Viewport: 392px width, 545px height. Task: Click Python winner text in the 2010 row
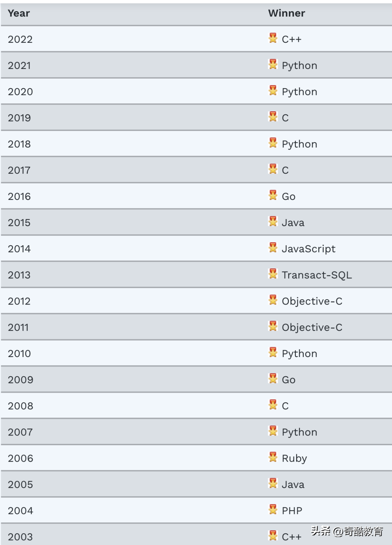[x=299, y=354]
